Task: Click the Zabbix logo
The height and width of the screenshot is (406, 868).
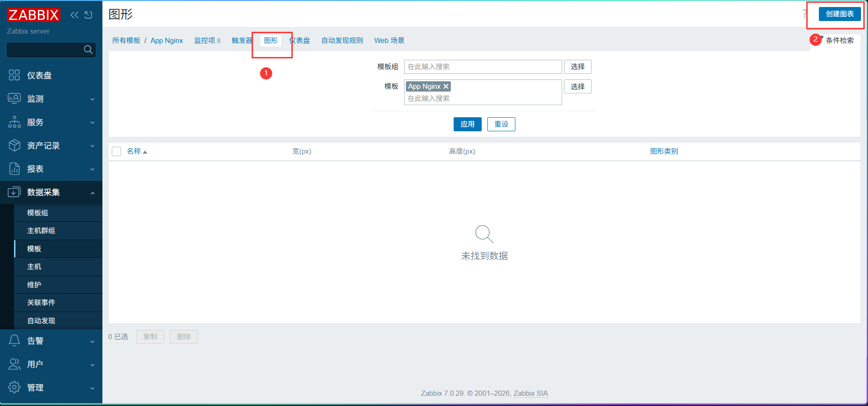Action: coord(34,15)
